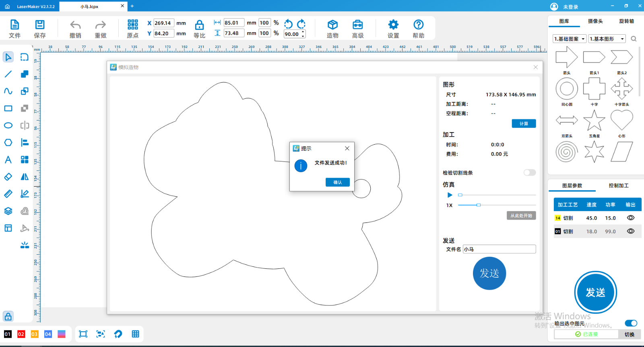Open the 1.基本图形 shape dropdown

(x=607, y=39)
